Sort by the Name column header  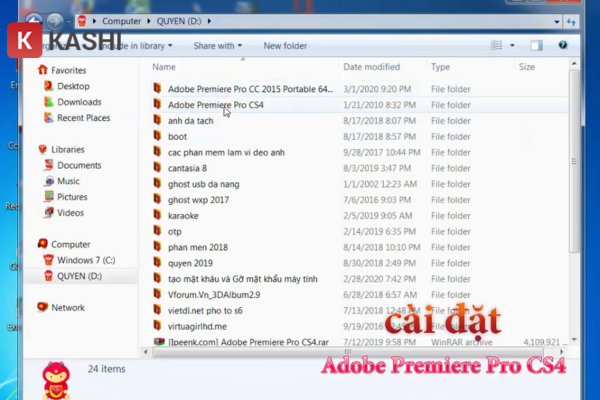pos(164,67)
